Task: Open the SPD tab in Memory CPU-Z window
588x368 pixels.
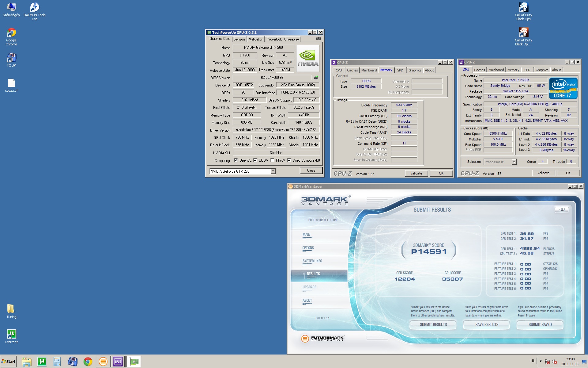Action: 400,70
